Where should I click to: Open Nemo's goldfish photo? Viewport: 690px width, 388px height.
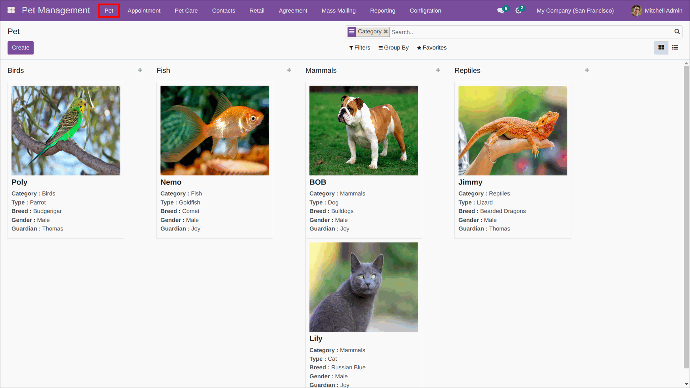click(215, 130)
